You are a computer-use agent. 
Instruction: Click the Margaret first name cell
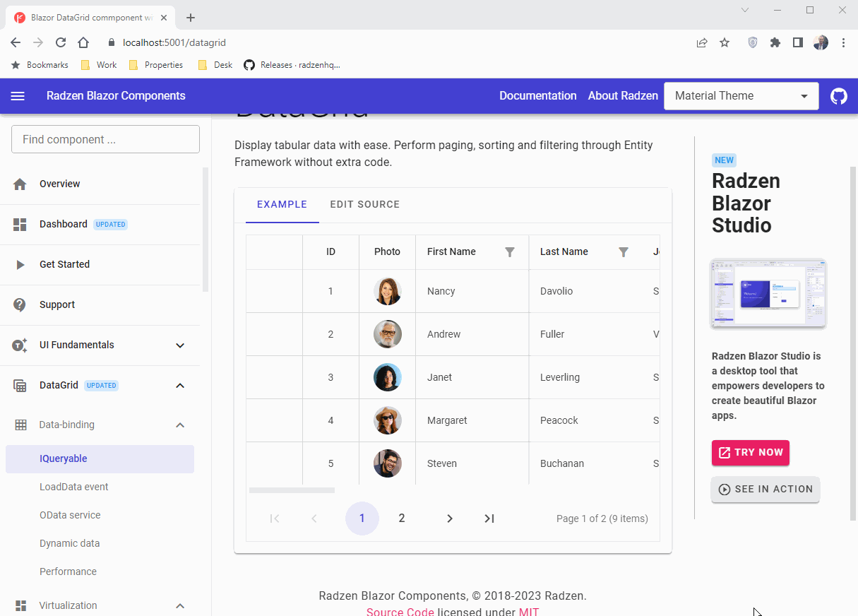pyautogui.click(x=472, y=420)
